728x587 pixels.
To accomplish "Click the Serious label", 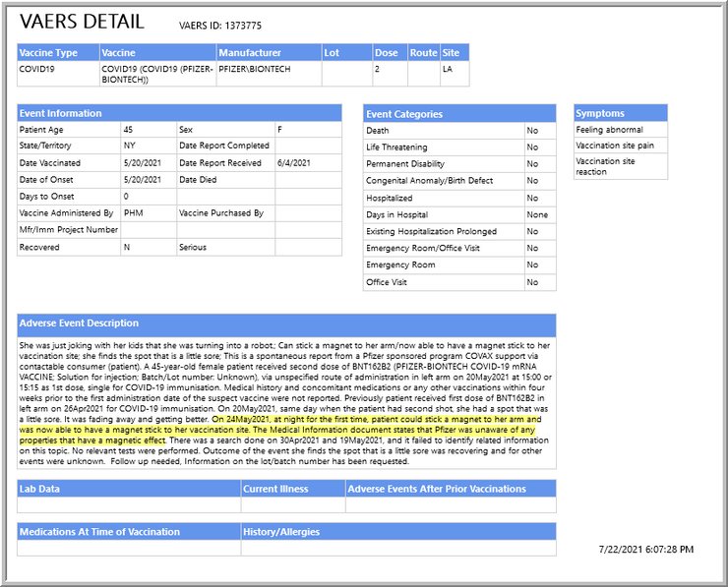I will click(x=193, y=248).
